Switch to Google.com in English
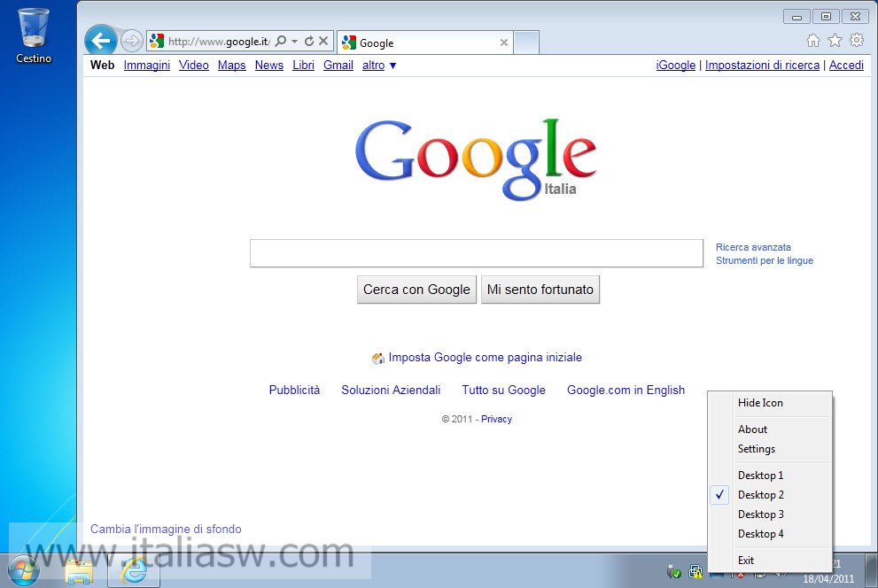 click(x=625, y=390)
